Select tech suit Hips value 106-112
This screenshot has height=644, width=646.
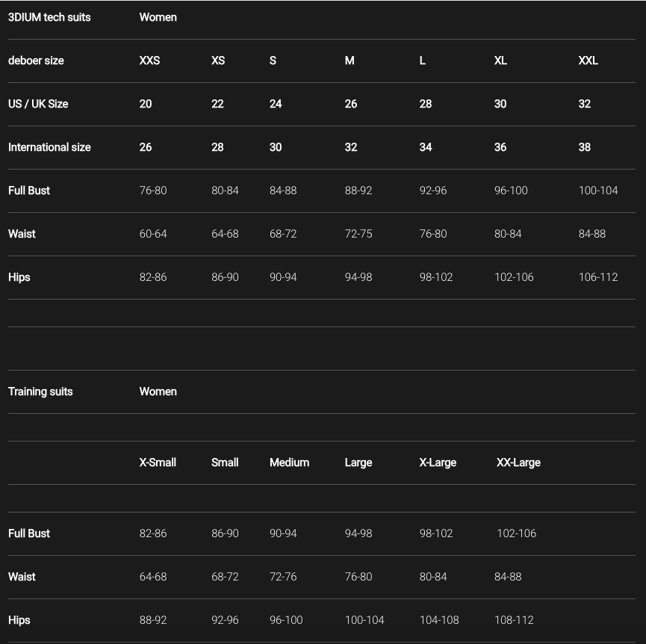[x=598, y=277]
